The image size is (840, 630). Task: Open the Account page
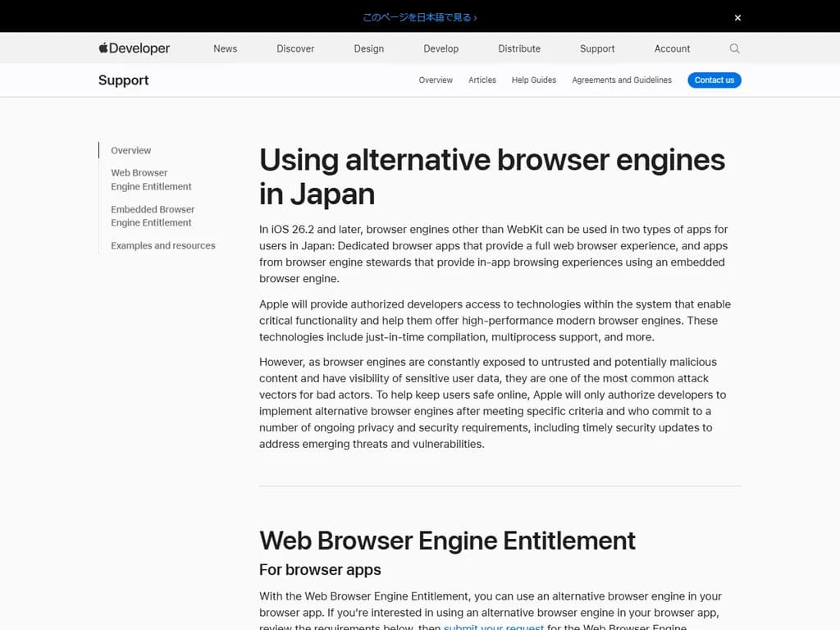672,49
